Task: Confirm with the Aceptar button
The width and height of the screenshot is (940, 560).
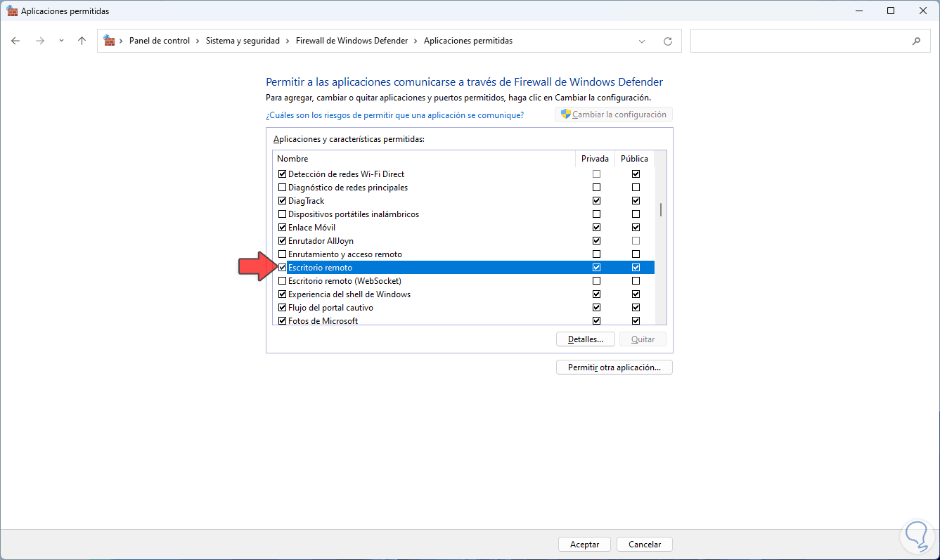Action: click(585, 545)
